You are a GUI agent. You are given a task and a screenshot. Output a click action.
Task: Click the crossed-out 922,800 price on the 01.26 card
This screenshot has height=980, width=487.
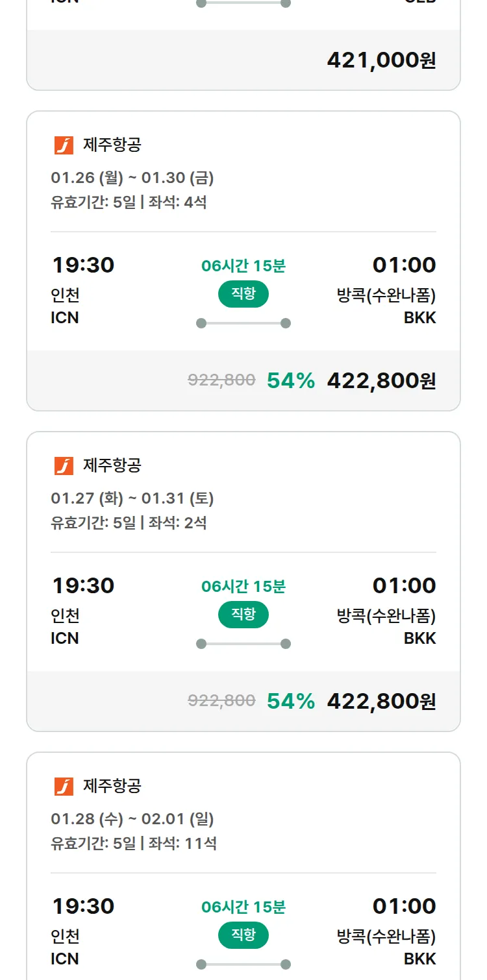click(221, 380)
